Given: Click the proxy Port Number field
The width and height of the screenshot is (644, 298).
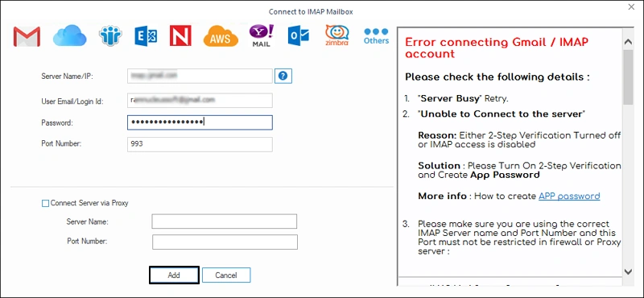Looking at the screenshot, I should pyautogui.click(x=225, y=242).
